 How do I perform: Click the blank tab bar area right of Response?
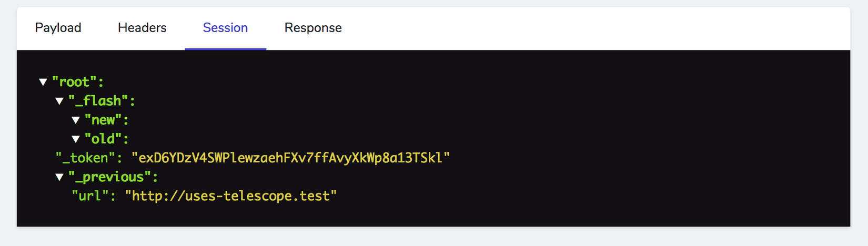579,28
